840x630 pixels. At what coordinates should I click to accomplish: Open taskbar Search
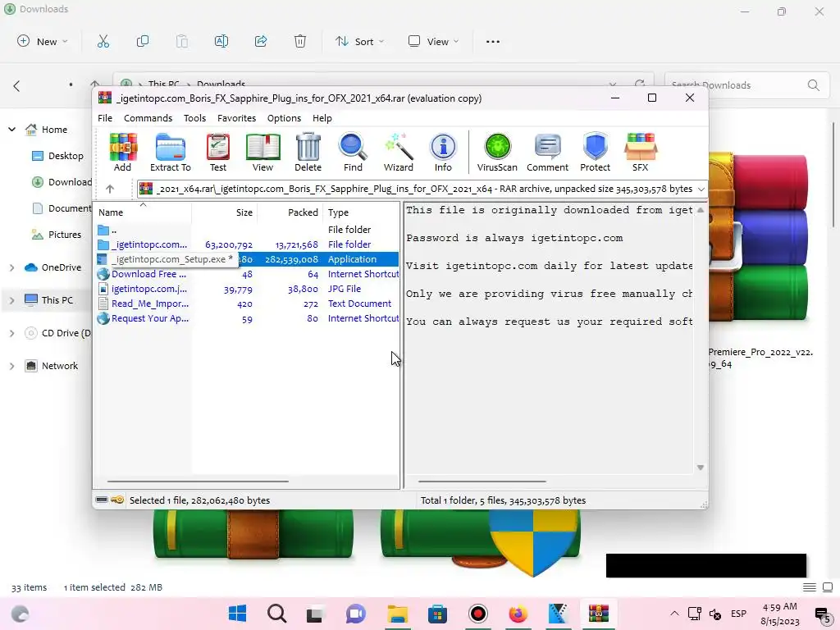[x=277, y=614]
